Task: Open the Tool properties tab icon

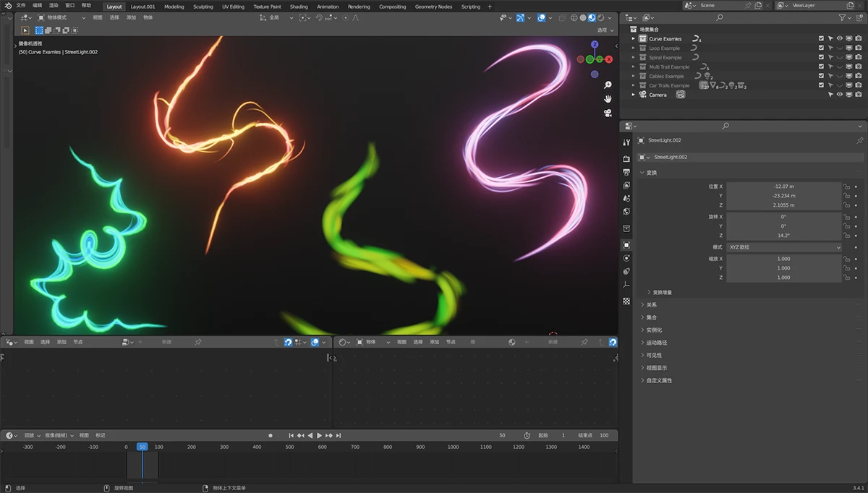Action: 626,142
